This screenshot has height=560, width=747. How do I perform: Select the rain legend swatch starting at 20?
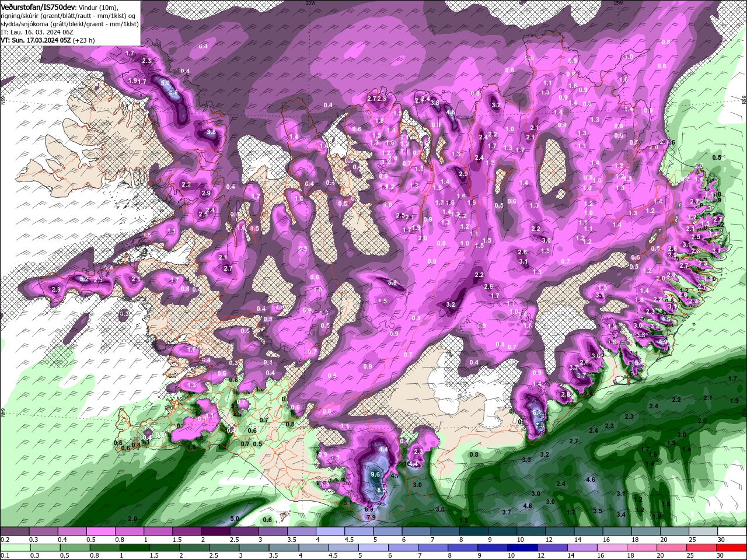(672, 547)
